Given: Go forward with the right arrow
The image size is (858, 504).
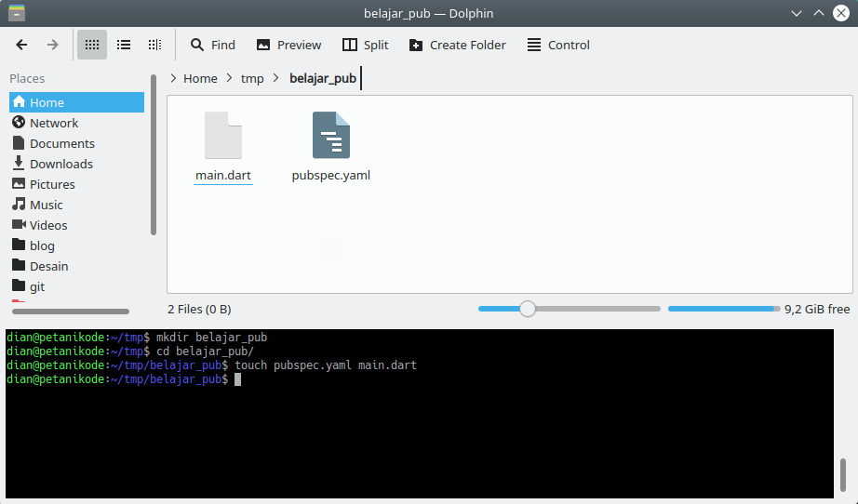Looking at the screenshot, I should [53, 45].
